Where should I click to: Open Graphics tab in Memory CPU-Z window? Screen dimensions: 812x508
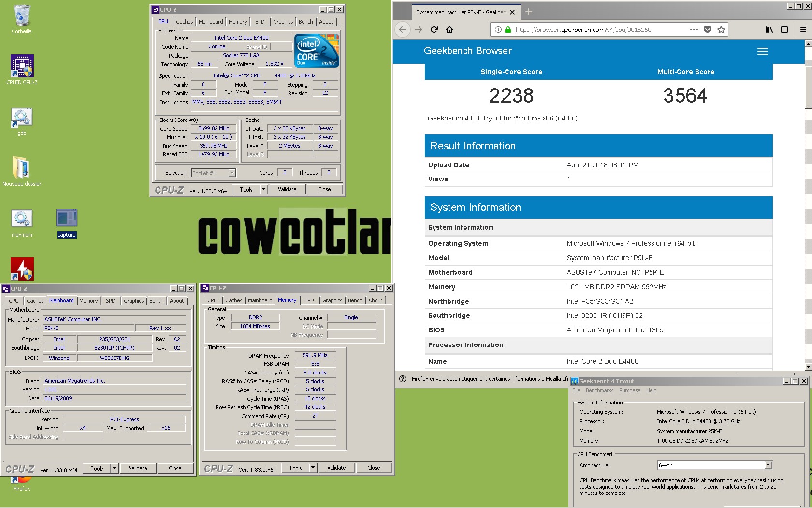(x=333, y=300)
